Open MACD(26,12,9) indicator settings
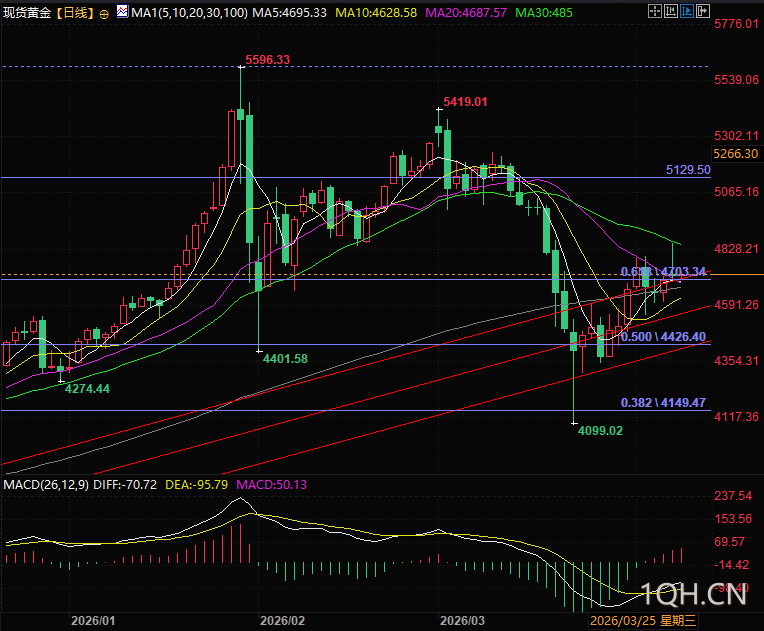This screenshot has width=764, height=631. pyautogui.click(x=46, y=484)
